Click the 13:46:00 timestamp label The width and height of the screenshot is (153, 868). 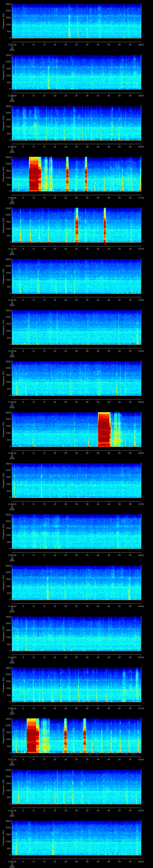(12, 504)
